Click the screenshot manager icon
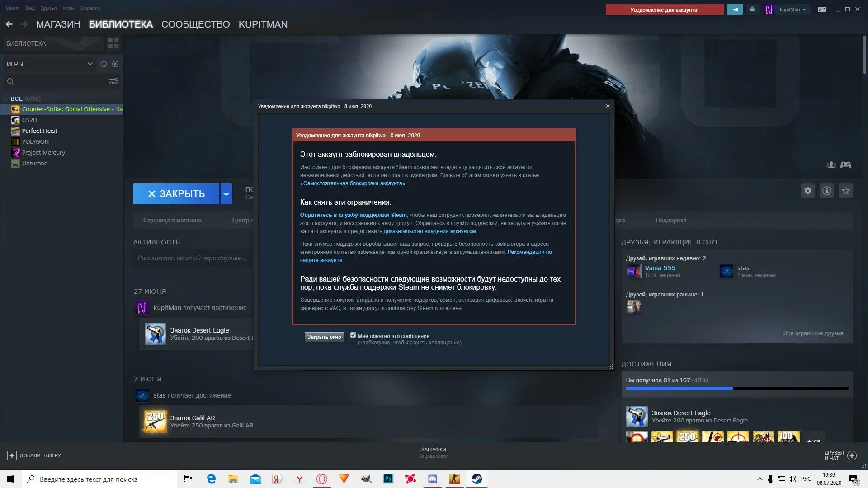This screenshot has width=868, height=488. click(821, 9)
